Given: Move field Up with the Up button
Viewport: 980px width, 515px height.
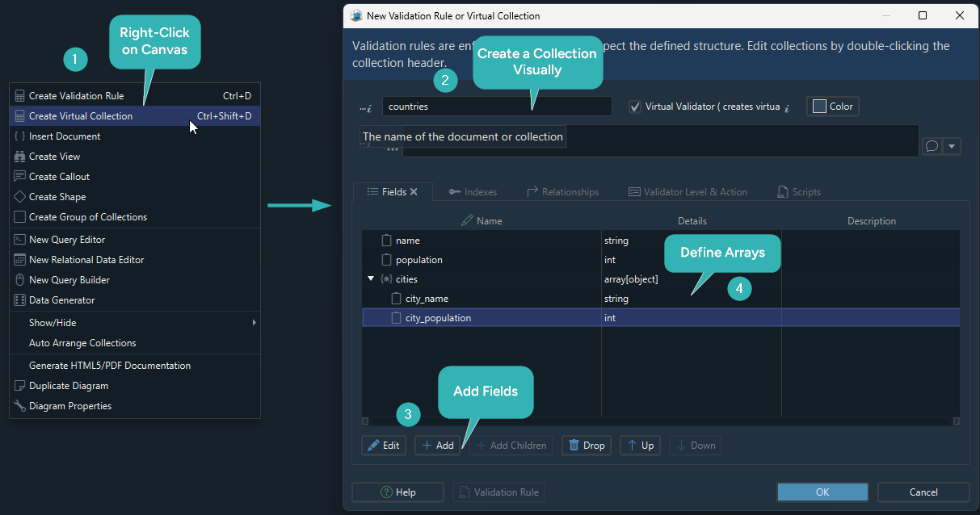Looking at the screenshot, I should point(640,445).
